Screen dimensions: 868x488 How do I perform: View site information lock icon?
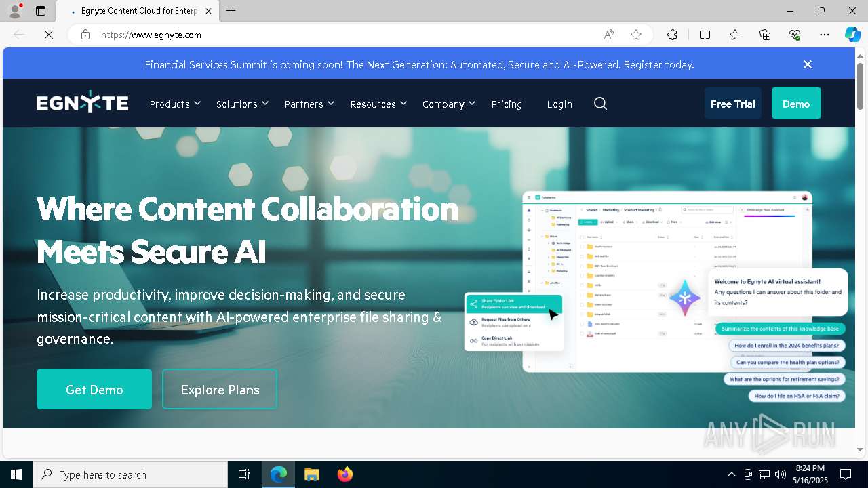click(85, 35)
